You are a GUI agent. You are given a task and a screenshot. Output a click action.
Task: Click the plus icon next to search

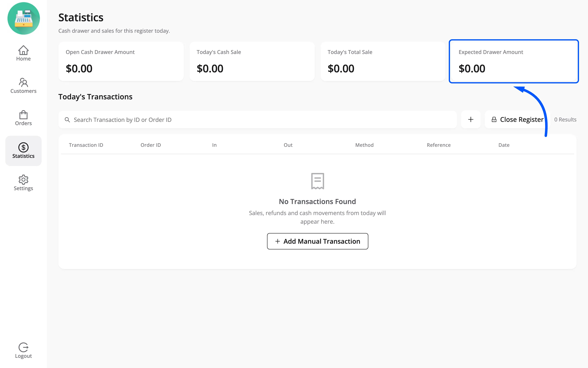click(x=471, y=120)
